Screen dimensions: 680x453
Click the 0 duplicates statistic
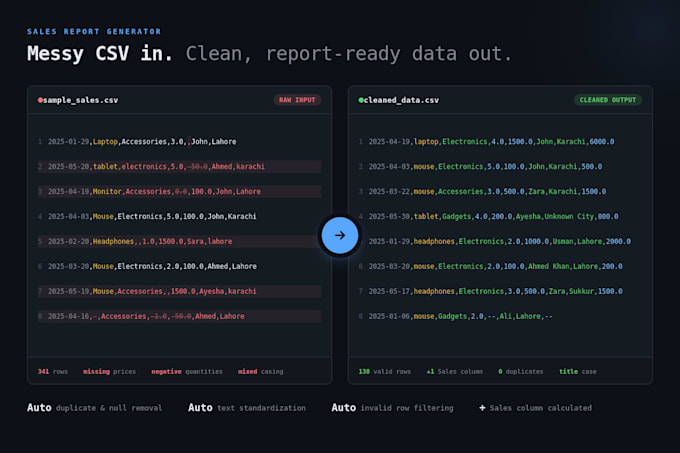520,372
